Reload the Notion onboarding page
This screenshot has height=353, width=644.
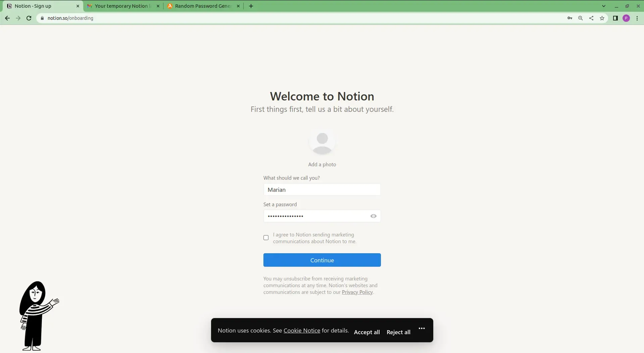(x=29, y=18)
